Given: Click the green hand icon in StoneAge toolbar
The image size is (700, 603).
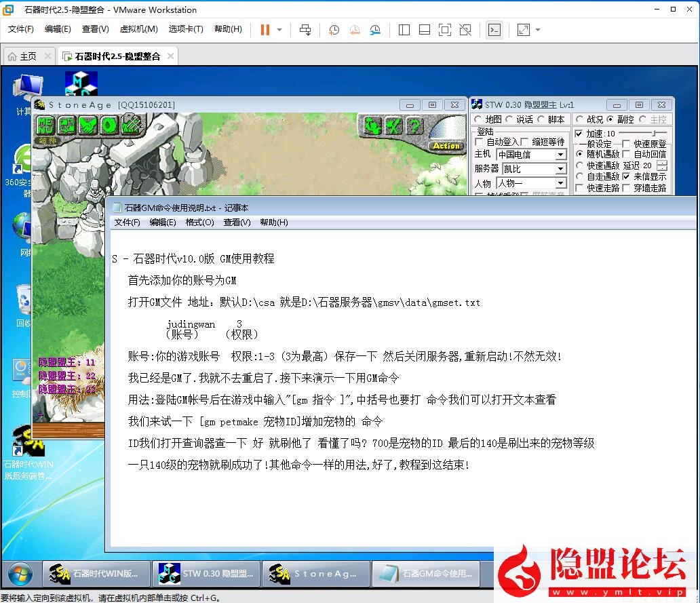Looking at the screenshot, I should [x=87, y=125].
